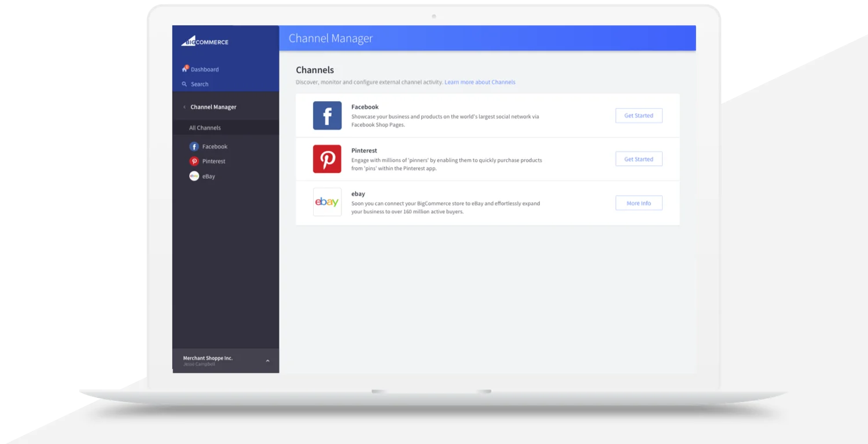
Task: Select Pinterest sidebar icon
Action: (194, 161)
